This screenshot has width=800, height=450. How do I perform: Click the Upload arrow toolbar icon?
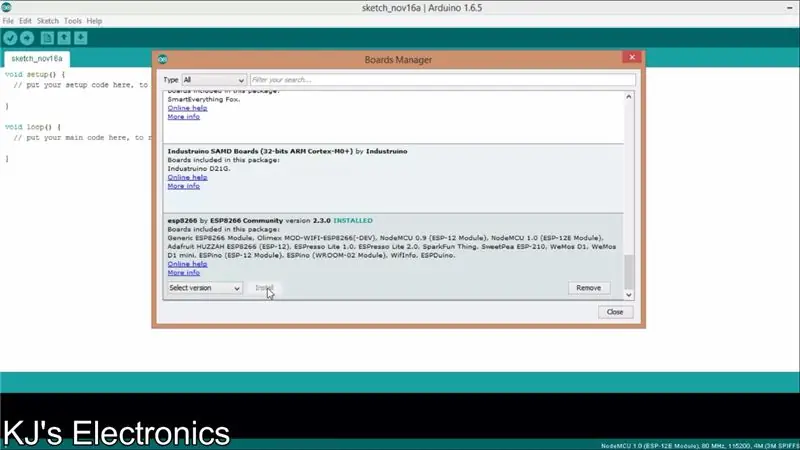(x=27, y=38)
